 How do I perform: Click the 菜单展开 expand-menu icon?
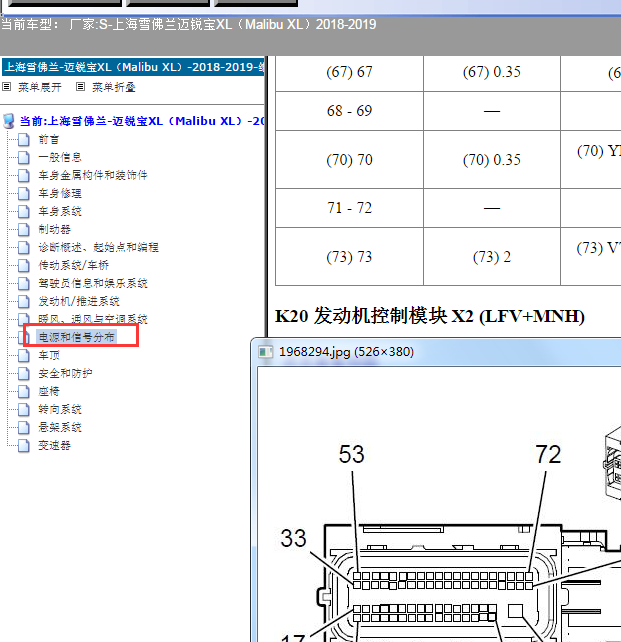point(7,87)
